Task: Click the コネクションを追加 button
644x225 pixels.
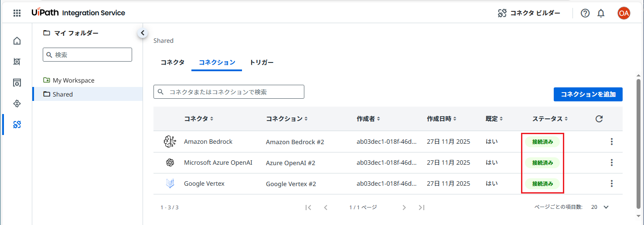Action: (588, 94)
